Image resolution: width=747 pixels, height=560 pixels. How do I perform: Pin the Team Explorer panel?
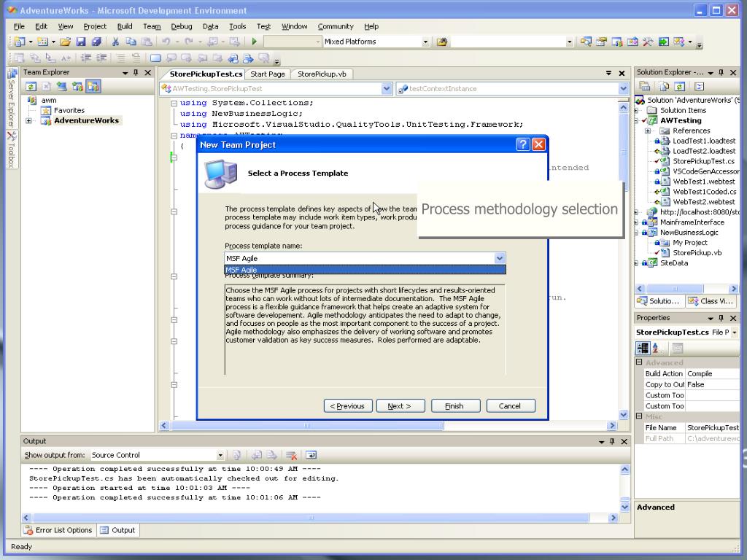pyautogui.click(x=136, y=72)
